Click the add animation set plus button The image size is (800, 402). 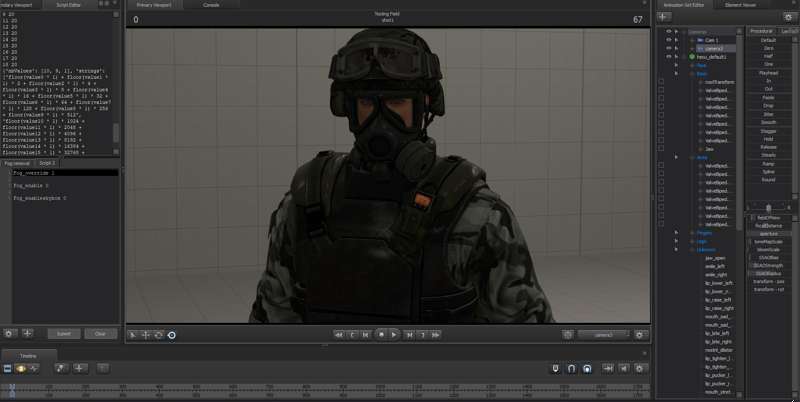663,17
